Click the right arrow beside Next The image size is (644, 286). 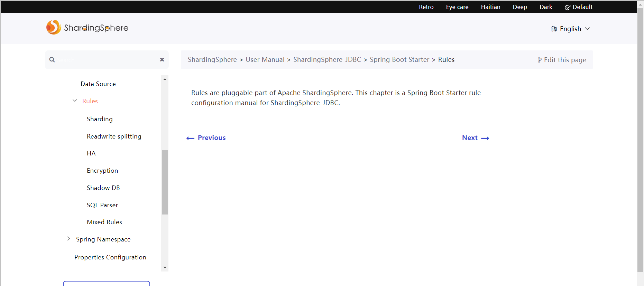coord(485,138)
